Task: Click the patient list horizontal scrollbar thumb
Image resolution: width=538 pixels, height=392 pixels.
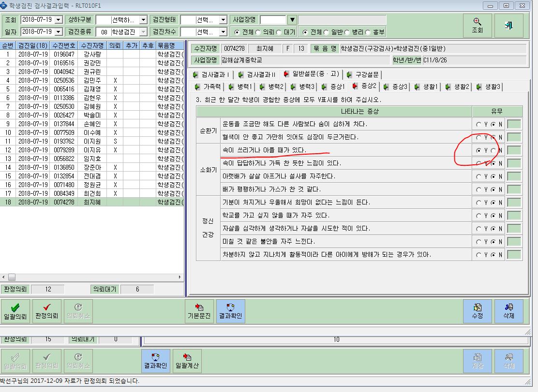Action: (12, 277)
